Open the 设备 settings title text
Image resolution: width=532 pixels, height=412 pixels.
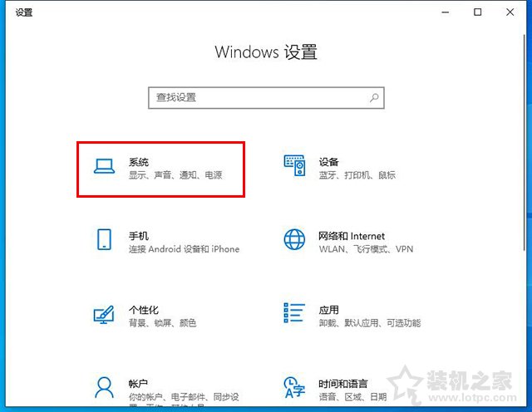coord(328,162)
